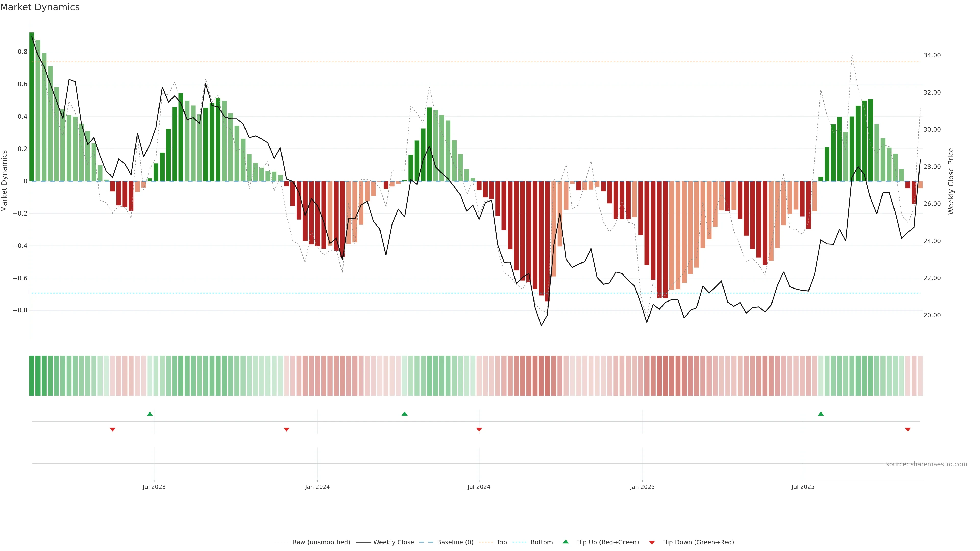Click the green flip-up triangle nearest Jul 2023
The height and width of the screenshot is (551, 980).
(x=150, y=414)
